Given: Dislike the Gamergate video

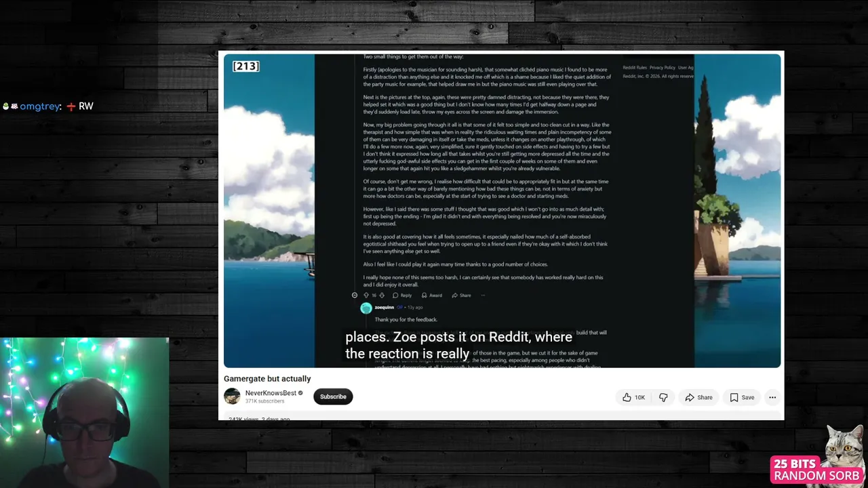Looking at the screenshot, I should click(663, 397).
